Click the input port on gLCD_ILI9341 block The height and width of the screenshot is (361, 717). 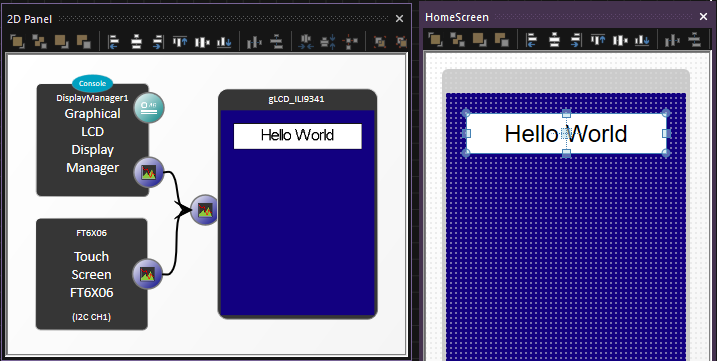[204, 210]
